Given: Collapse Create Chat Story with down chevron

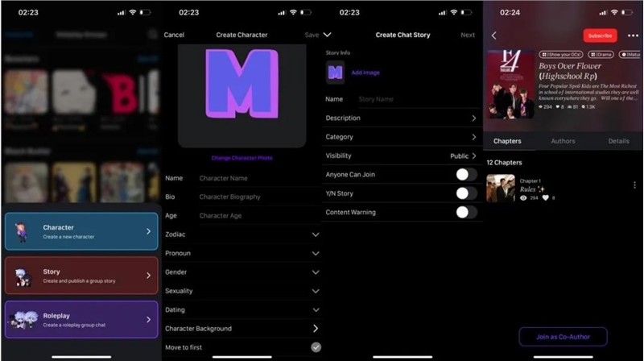Looking at the screenshot, I should [x=327, y=35].
